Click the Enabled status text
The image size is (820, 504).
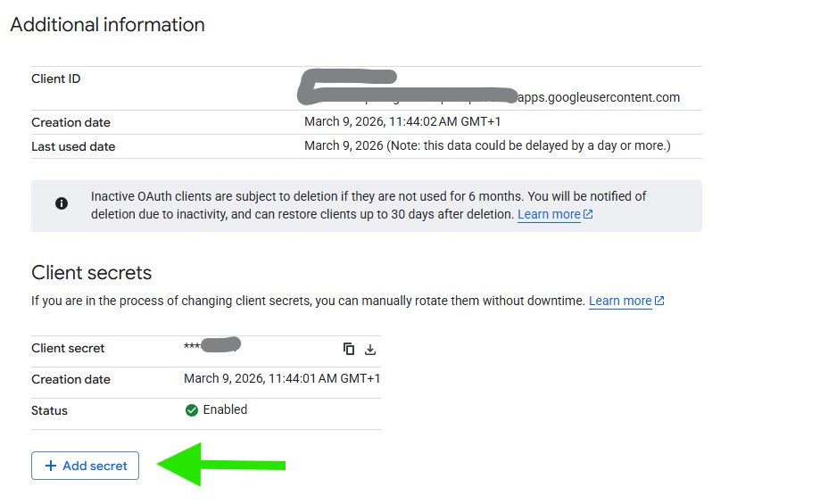click(225, 409)
